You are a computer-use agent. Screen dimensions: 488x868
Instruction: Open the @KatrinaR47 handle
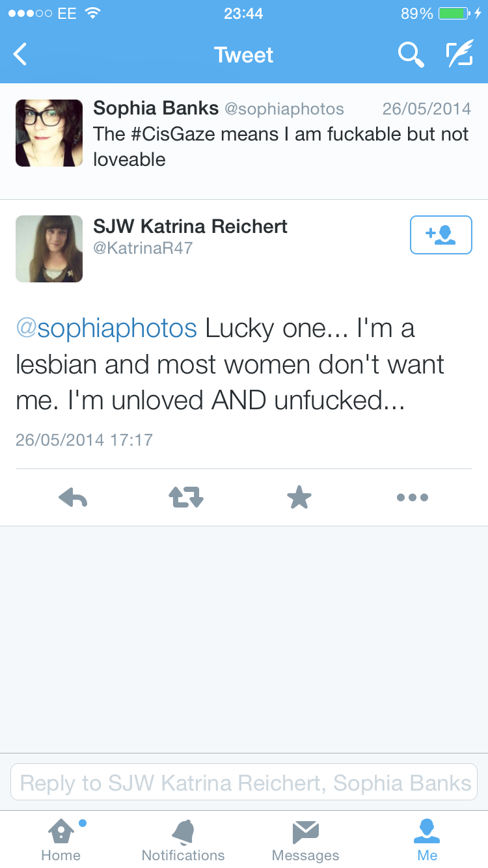point(143,248)
